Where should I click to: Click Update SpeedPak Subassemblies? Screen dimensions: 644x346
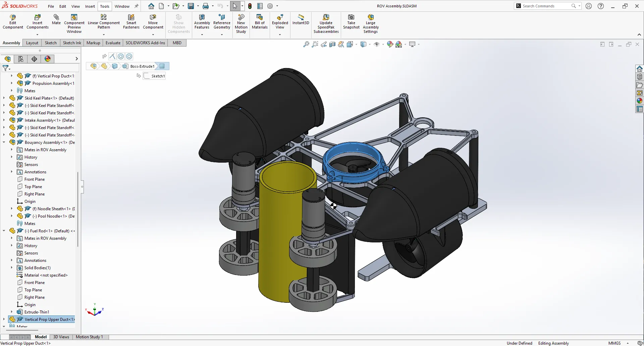point(326,23)
